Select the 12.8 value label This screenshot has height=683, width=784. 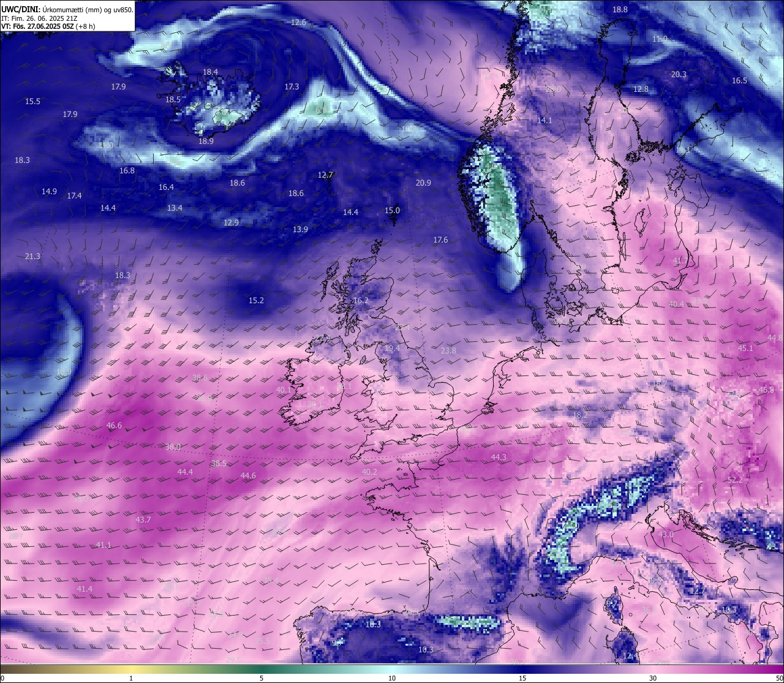tap(641, 89)
